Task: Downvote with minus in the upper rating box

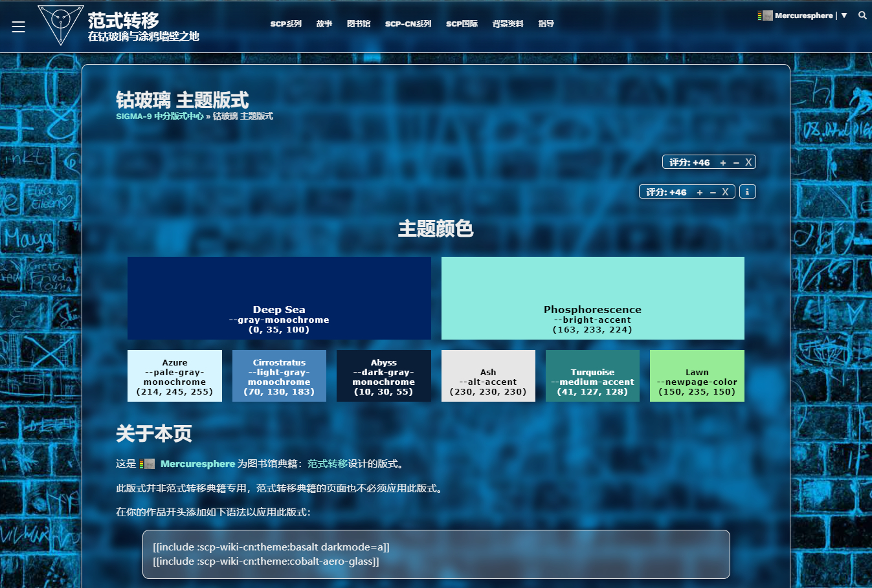Action: [736, 162]
